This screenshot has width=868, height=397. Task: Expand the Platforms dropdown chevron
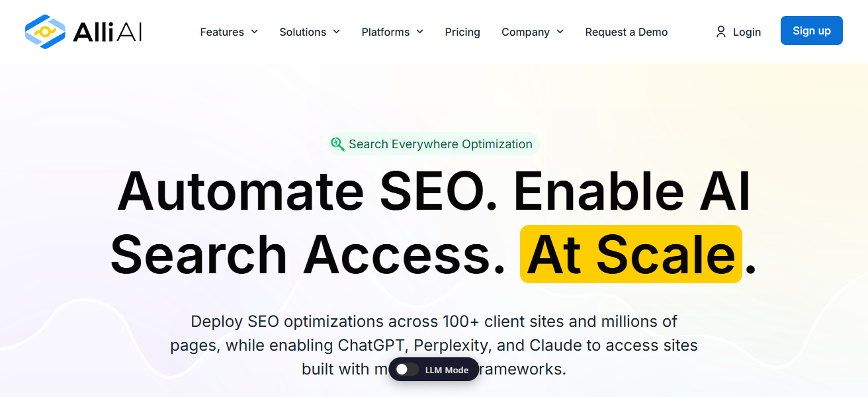[419, 32]
